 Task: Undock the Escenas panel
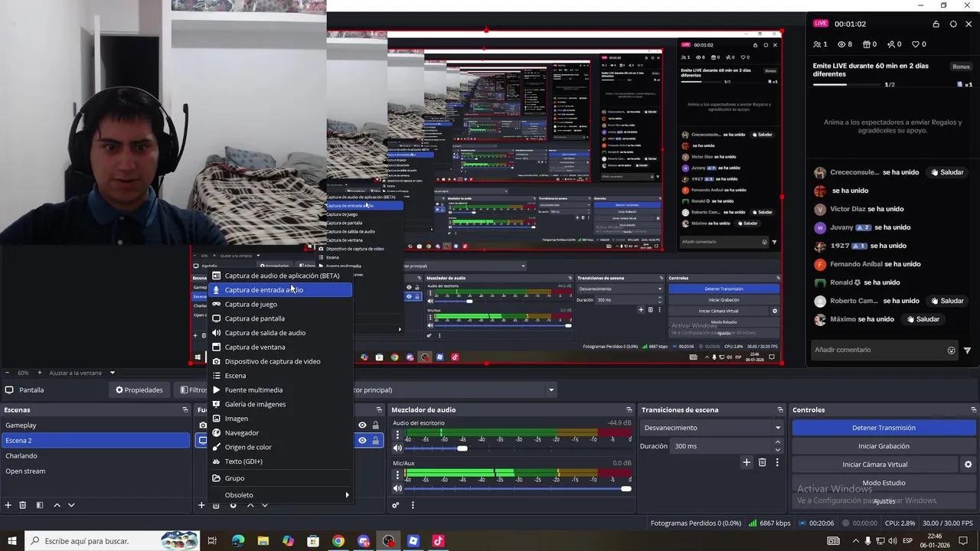coord(185,410)
